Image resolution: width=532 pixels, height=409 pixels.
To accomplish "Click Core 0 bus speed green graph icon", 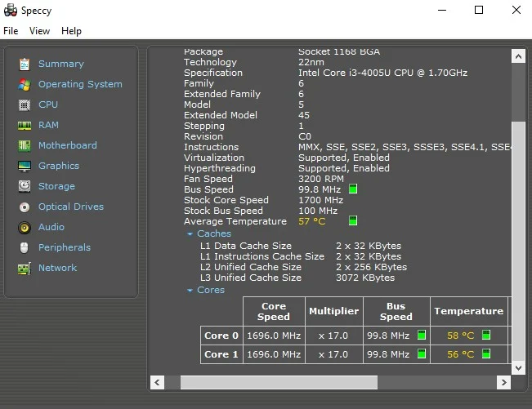I will tap(422, 335).
